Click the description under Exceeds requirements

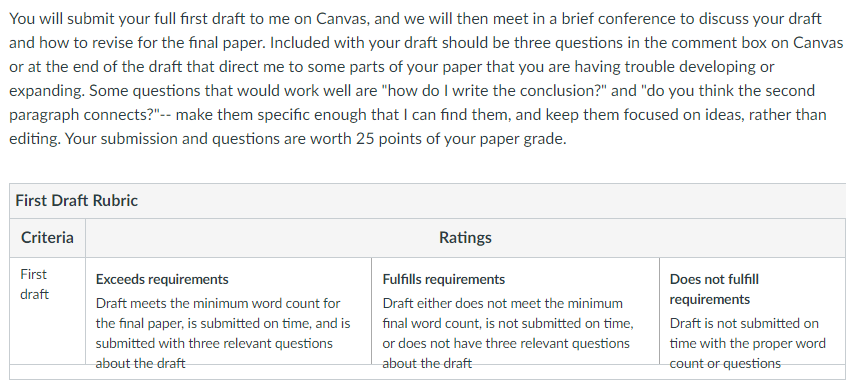coord(223,333)
